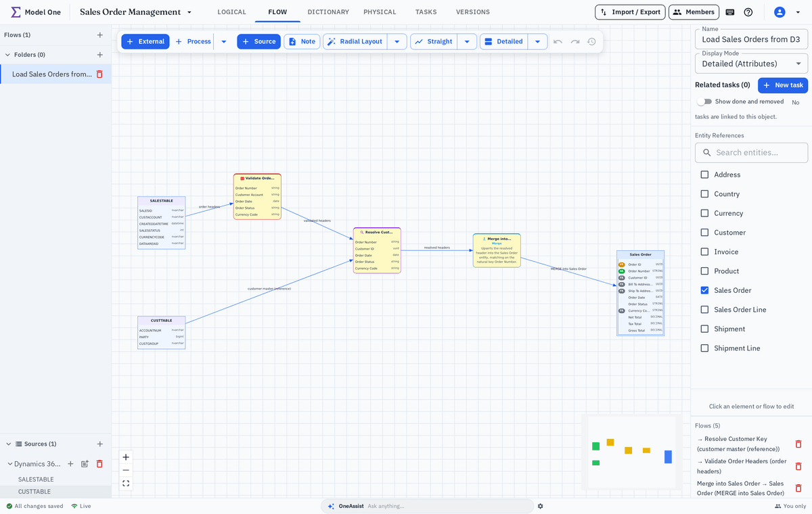Switch to the FLOW tab
The width and height of the screenshot is (812, 514).
(277, 12)
